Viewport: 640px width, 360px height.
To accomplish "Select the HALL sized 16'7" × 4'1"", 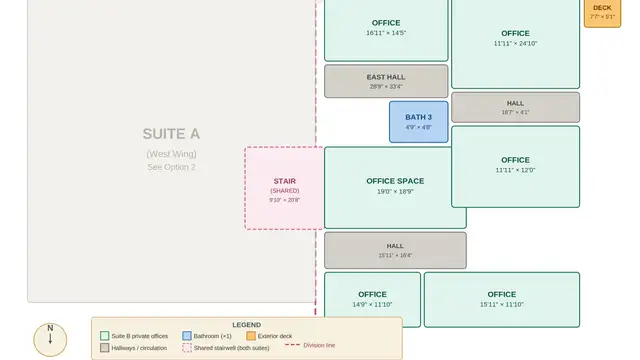I will 516,107.
